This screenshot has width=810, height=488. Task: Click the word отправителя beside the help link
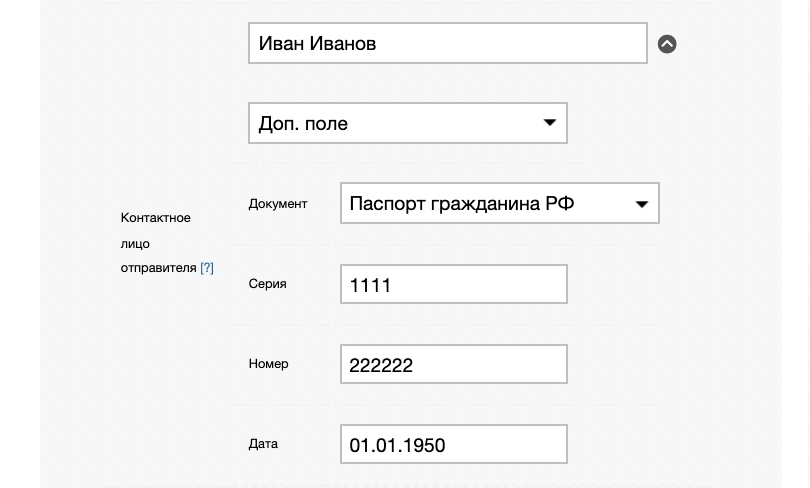point(158,268)
